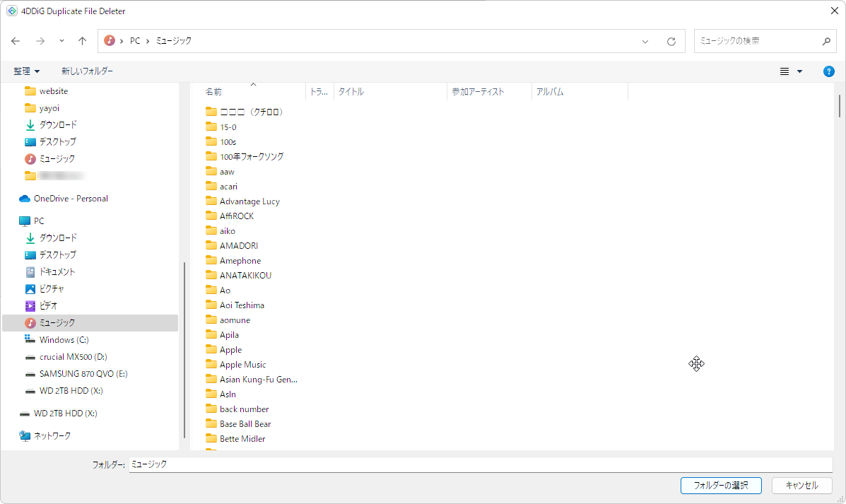Select the ANATAKIKOU folder

point(238,275)
